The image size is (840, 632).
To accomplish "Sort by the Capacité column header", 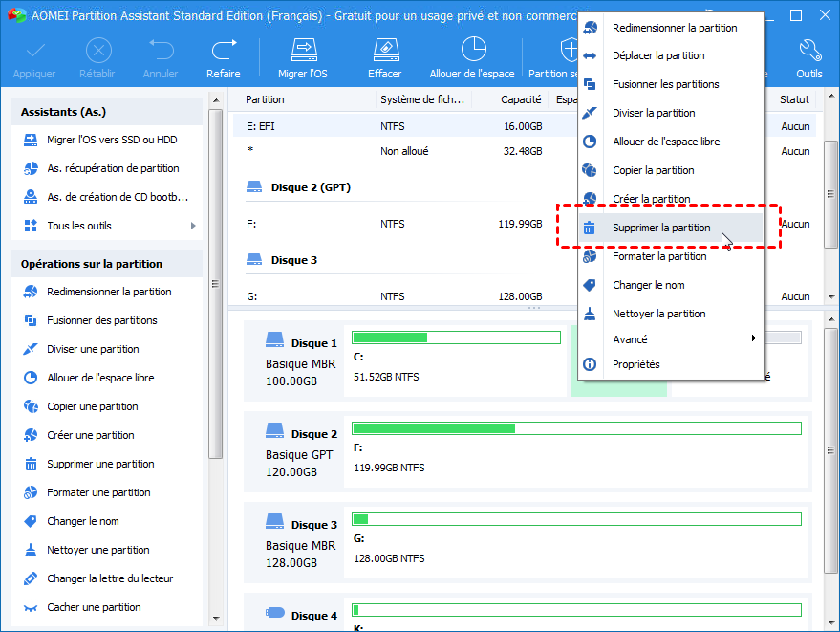I will [x=521, y=99].
